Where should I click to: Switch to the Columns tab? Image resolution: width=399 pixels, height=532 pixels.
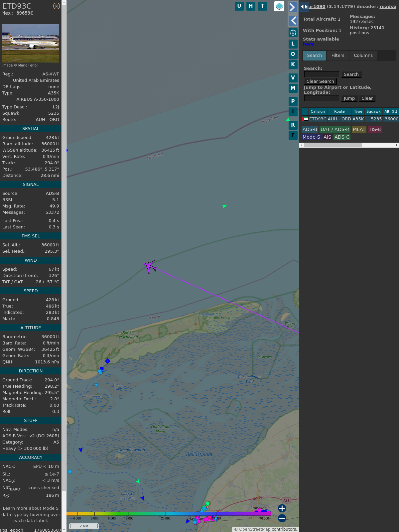pyautogui.click(x=363, y=56)
